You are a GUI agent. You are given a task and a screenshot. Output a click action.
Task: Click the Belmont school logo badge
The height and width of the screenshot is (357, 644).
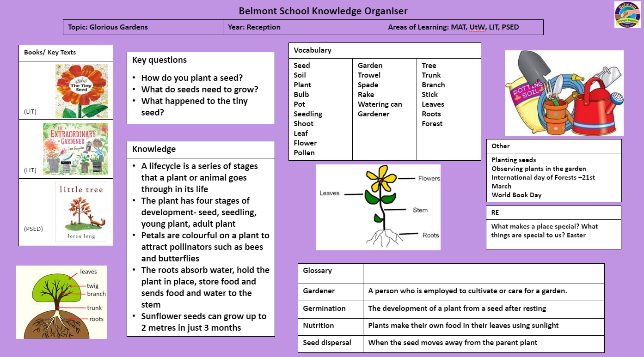click(x=627, y=14)
